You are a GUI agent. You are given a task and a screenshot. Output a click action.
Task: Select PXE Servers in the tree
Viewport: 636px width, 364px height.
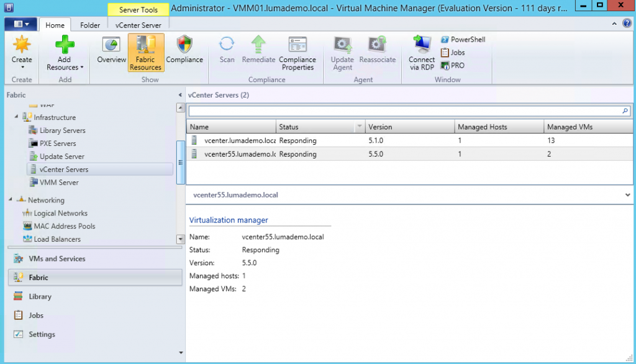click(x=52, y=143)
